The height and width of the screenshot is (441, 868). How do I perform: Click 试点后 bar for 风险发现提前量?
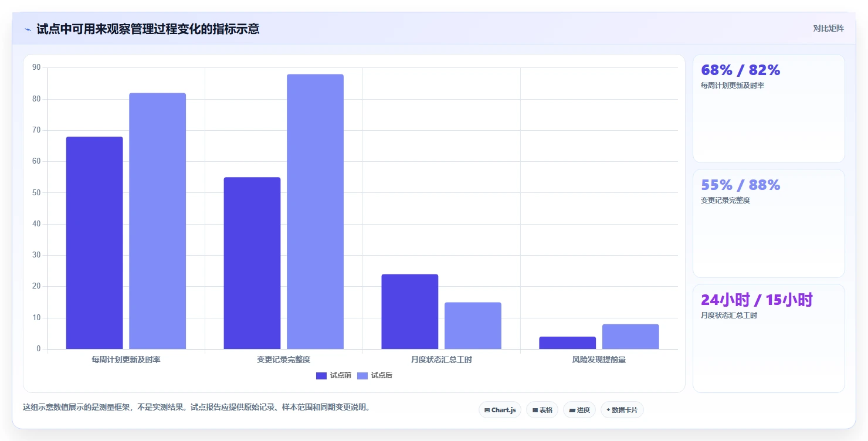pos(631,337)
